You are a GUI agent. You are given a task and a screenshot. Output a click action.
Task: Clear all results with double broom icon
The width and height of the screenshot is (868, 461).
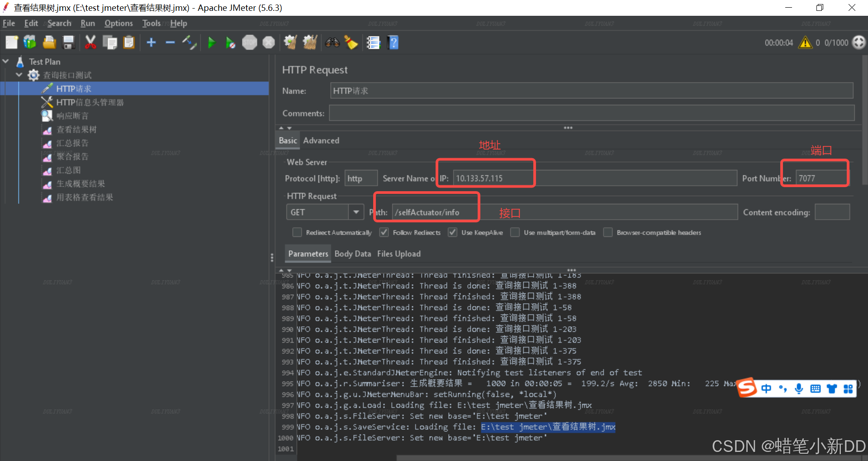click(310, 42)
